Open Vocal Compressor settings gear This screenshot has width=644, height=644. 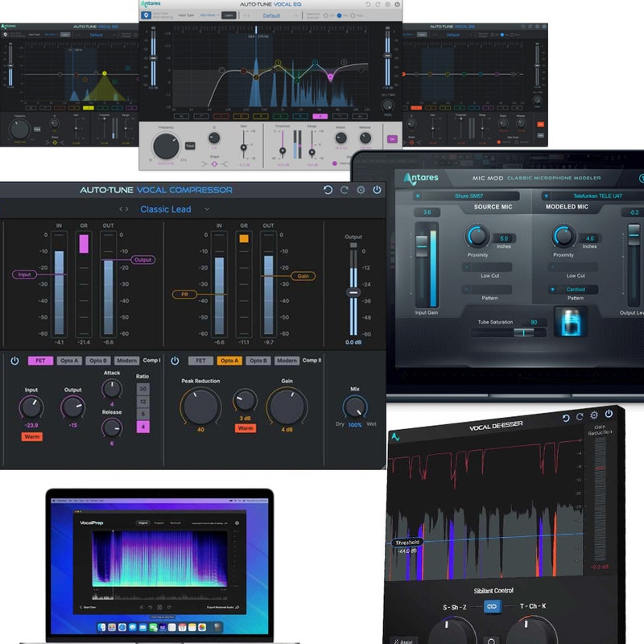pos(361,190)
